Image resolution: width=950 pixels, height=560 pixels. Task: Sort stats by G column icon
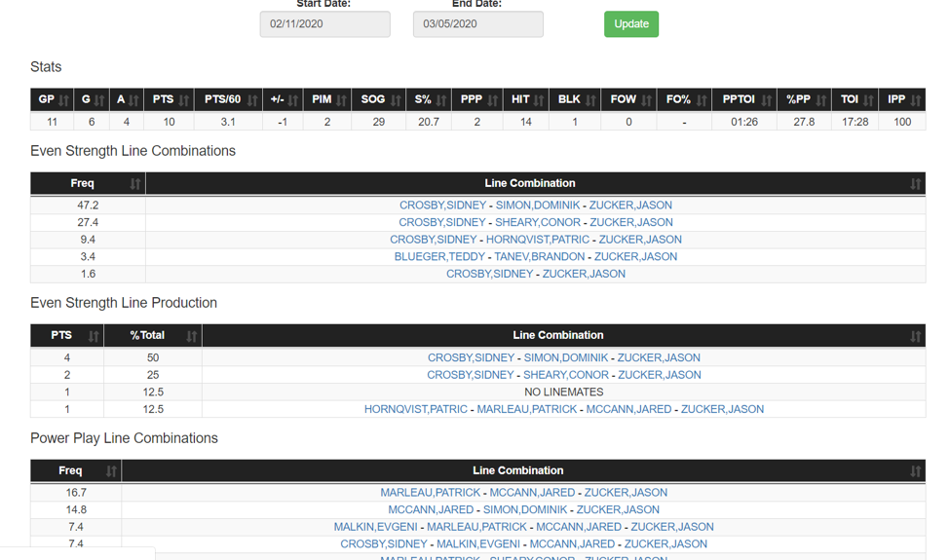click(99, 100)
